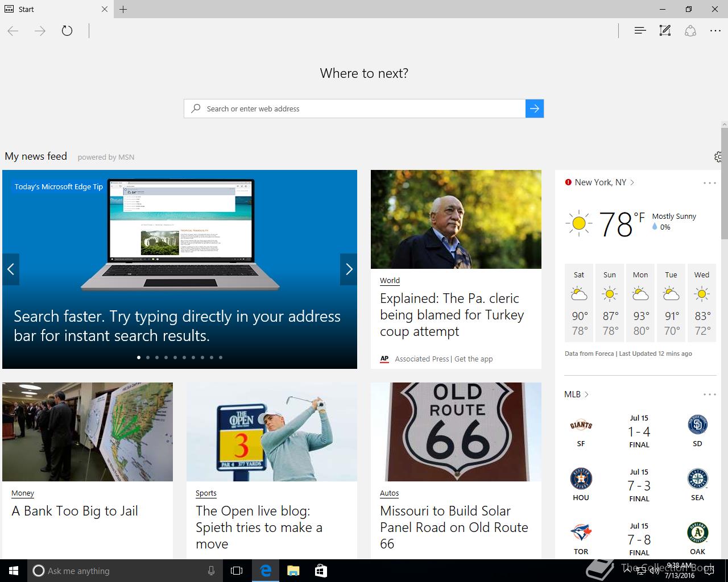The image size is (728, 582).
Task: Click the San Diego Padres logo
Action: click(697, 425)
